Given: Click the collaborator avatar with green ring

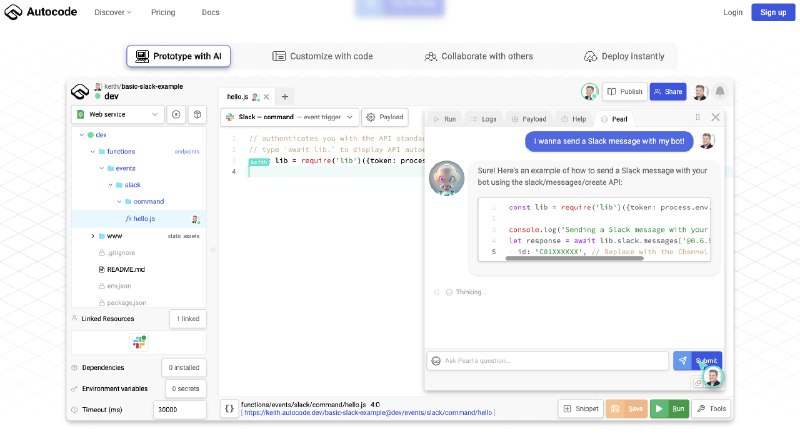Looking at the screenshot, I should [590, 92].
